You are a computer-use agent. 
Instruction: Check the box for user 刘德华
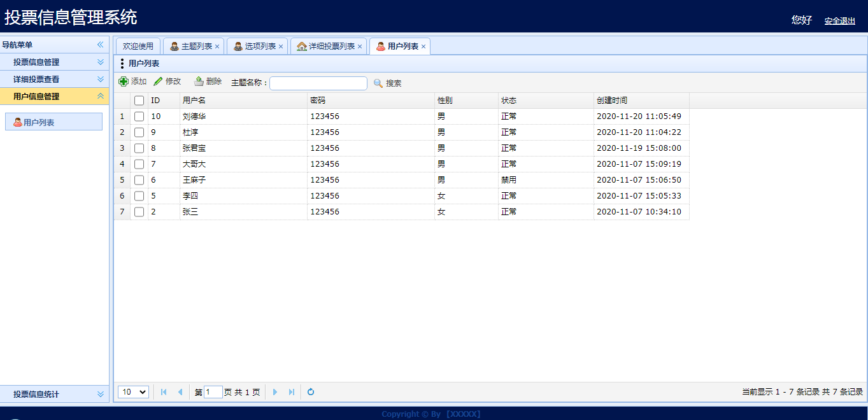coord(139,116)
